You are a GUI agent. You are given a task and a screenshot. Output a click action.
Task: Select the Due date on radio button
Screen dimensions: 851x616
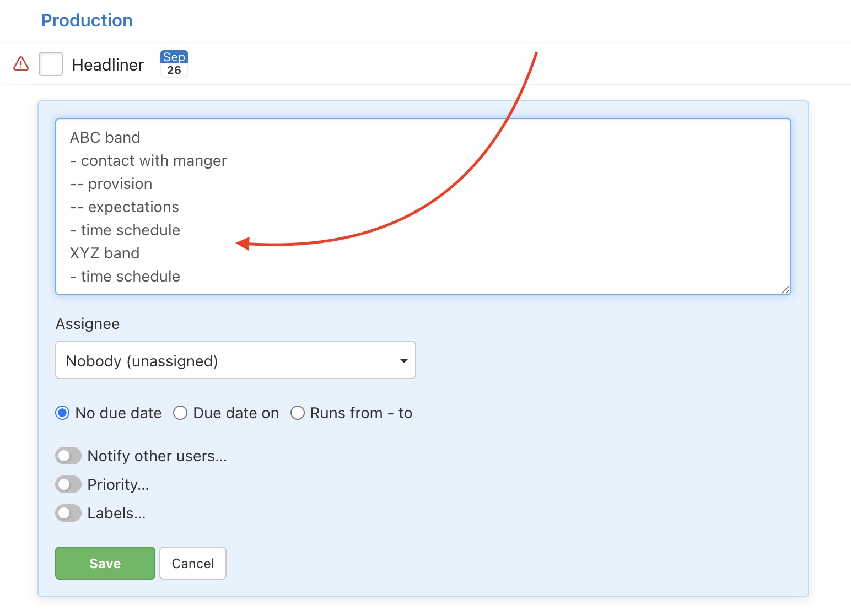coord(180,413)
